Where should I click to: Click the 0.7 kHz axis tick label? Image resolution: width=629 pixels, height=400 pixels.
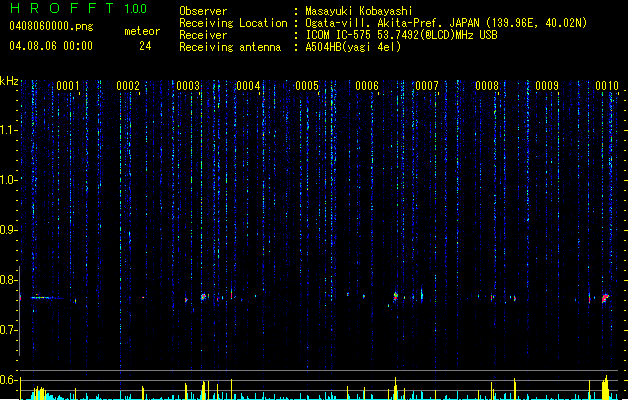tap(8, 330)
